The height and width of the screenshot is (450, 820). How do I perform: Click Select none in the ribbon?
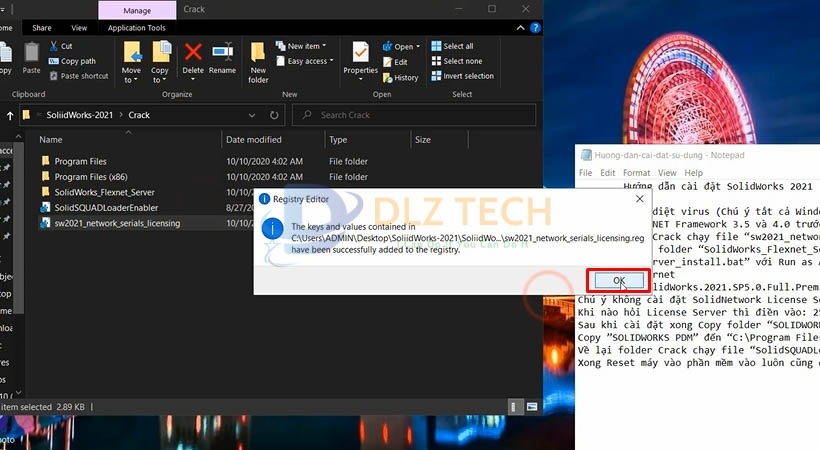click(457, 61)
